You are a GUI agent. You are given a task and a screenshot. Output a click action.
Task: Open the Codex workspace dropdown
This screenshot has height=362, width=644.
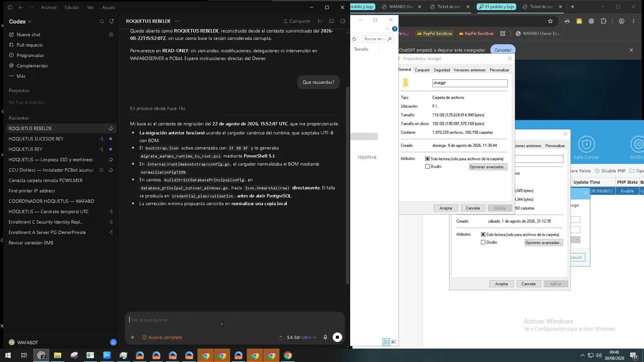(x=20, y=22)
